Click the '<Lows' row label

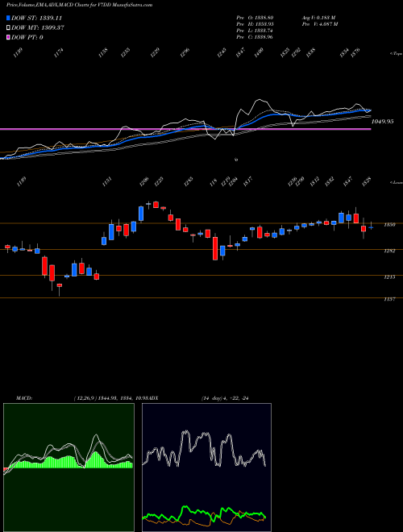[396, 182]
